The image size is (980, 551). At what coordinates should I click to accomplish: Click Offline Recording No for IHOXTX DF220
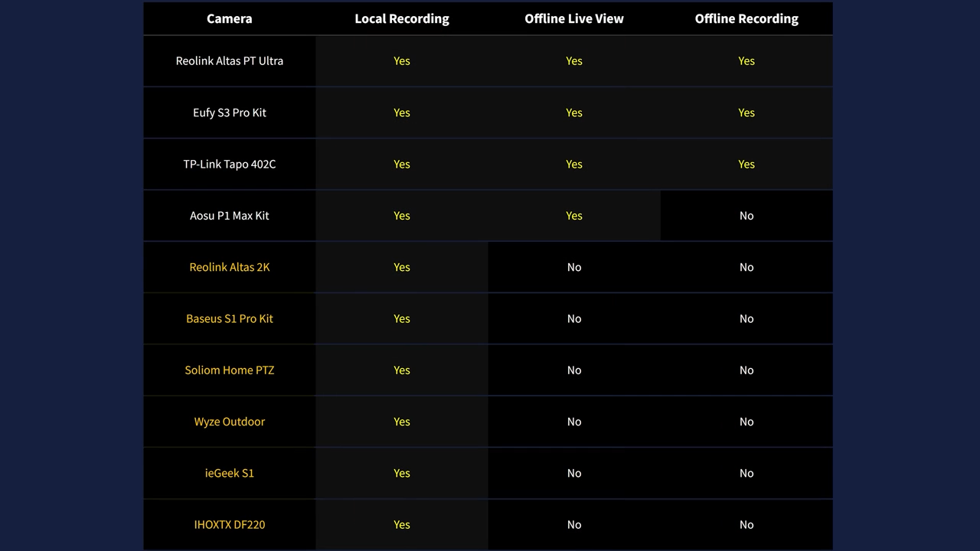[x=746, y=525]
